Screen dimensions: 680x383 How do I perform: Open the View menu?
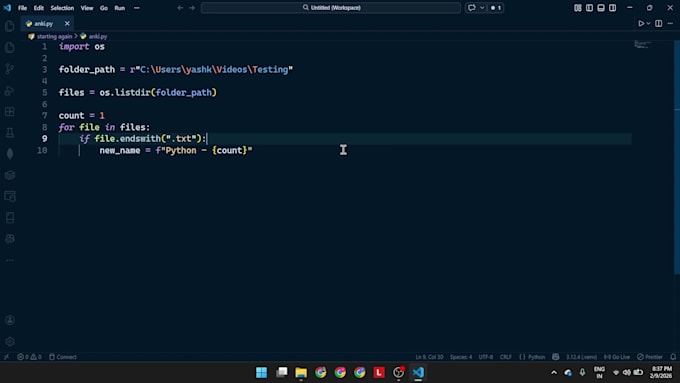click(87, 8)
